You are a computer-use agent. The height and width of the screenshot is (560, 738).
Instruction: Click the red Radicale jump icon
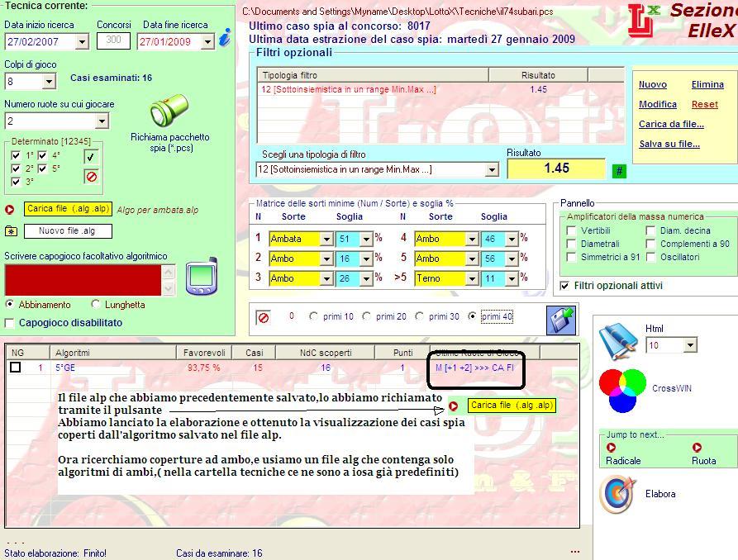pyautogui.click(x=612, y=448)
